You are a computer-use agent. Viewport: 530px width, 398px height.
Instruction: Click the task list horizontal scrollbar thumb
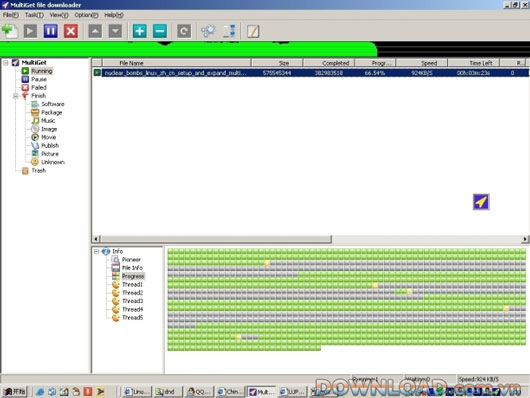pyautogui.click(x=216, y=239)
